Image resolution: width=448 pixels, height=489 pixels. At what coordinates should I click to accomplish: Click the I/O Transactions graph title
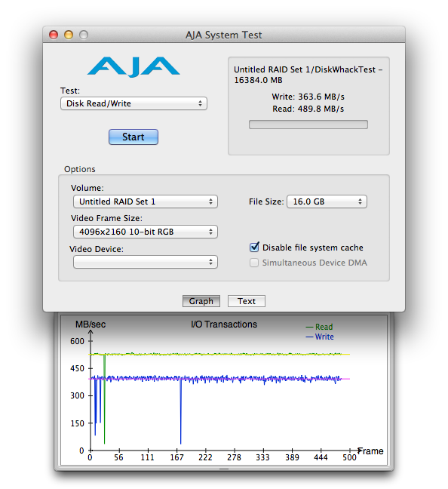pos(224,324)
